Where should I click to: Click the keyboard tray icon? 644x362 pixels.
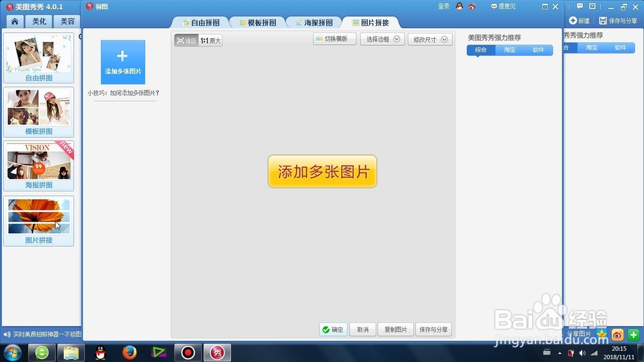pyautogui.click(x=547, y=352)
